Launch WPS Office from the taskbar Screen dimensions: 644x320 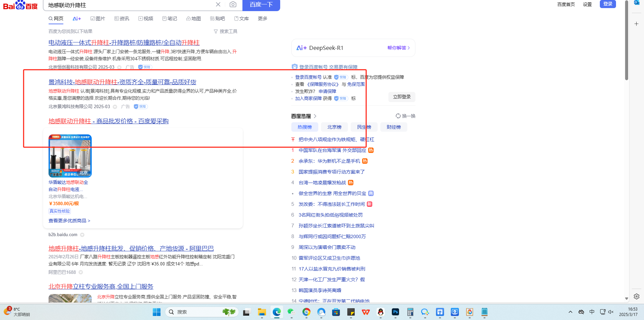tap(366, 312)
